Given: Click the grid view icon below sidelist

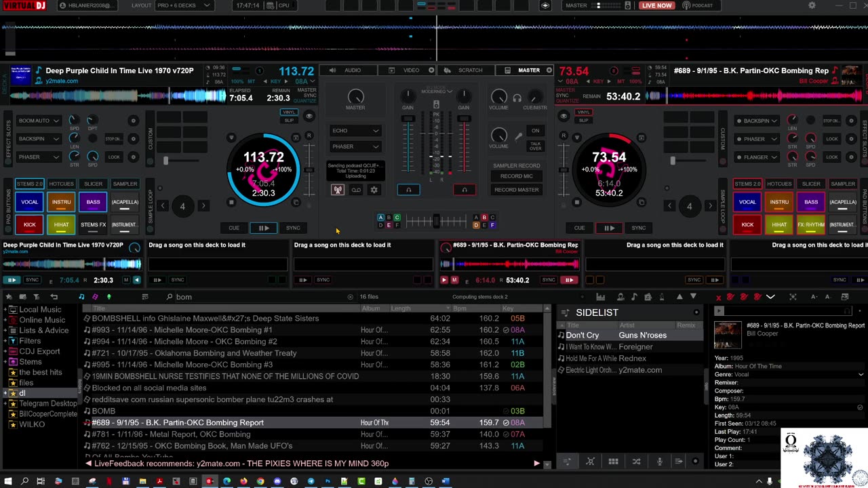Looking at the screenshot, I should click(613, 462).
